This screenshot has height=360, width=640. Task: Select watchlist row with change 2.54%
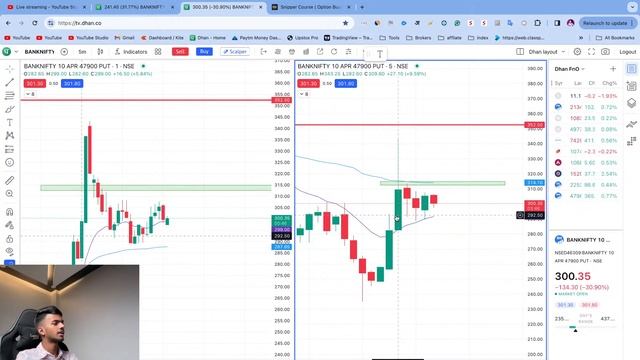coord(586,173)
